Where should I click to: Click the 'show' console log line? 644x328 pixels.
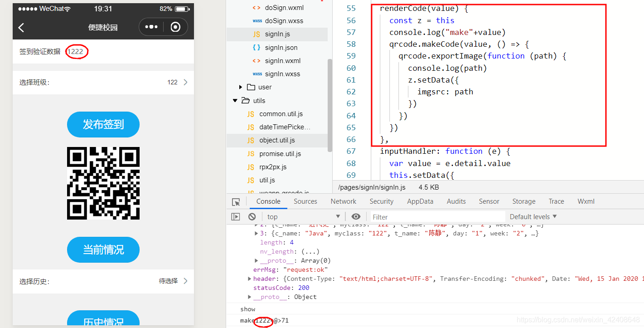(x=248, y=309)
